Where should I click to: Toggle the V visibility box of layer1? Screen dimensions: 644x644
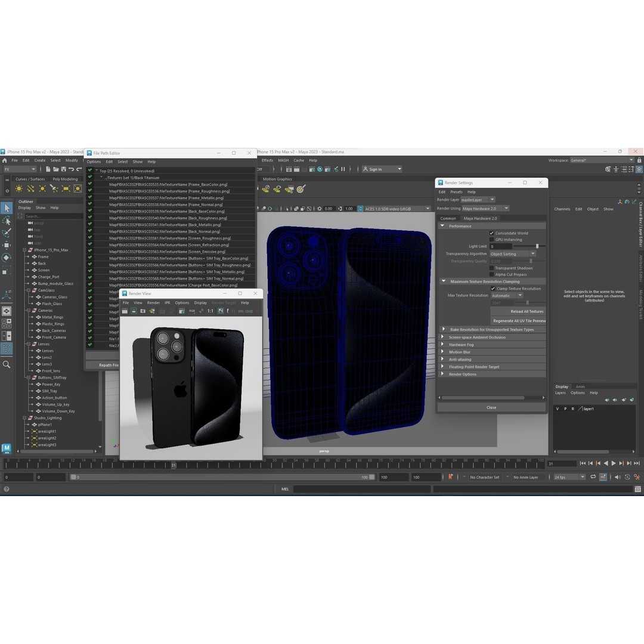(x=558, y=408)
